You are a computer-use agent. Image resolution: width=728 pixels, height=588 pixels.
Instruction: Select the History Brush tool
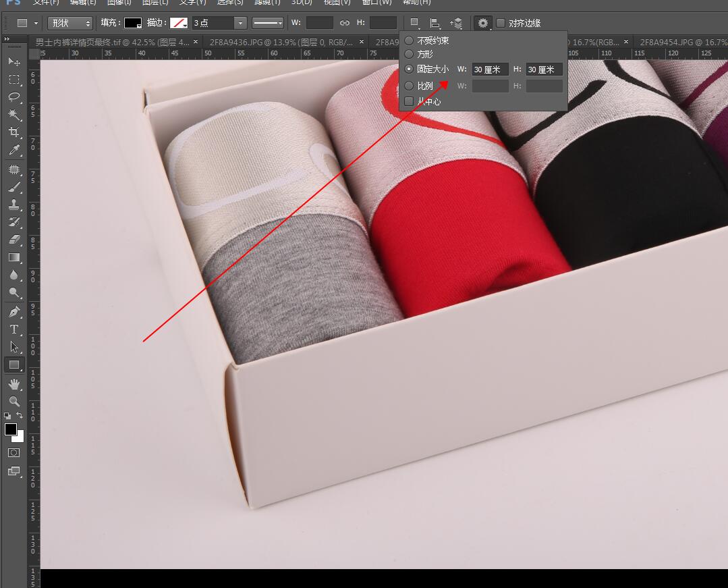point(14,222)
